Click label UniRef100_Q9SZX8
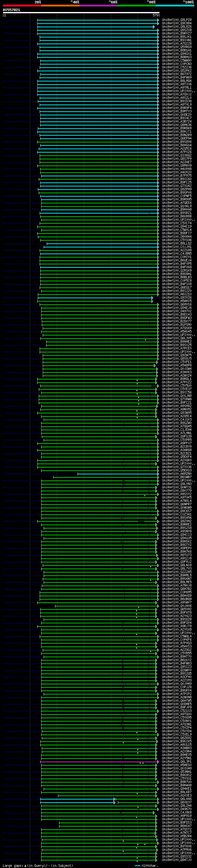Screen dimensions: 197x868 pyautogui.click(x=177, y=30)
